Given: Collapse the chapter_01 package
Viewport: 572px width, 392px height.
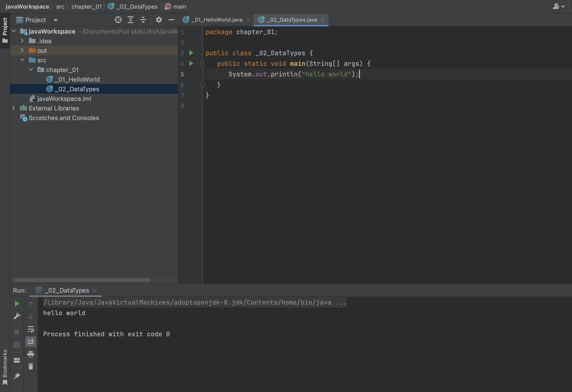Looking at the screenshot, I should tap(31, 69).
